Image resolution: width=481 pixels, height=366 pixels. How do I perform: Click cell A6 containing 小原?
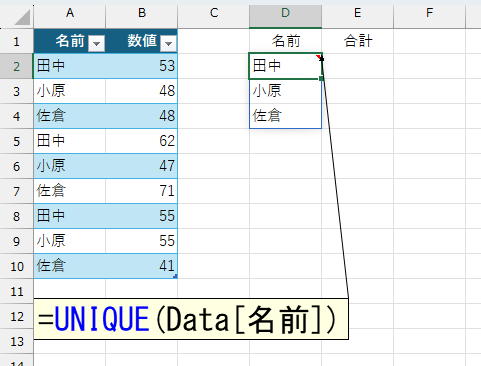click(70, 166)
